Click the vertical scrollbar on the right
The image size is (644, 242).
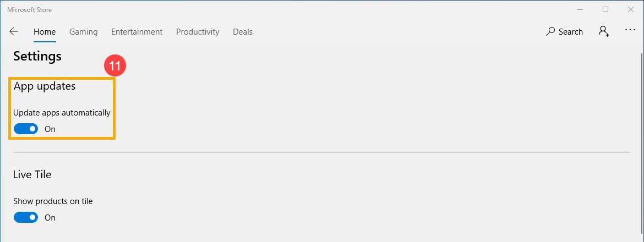[x=641, y=137]
